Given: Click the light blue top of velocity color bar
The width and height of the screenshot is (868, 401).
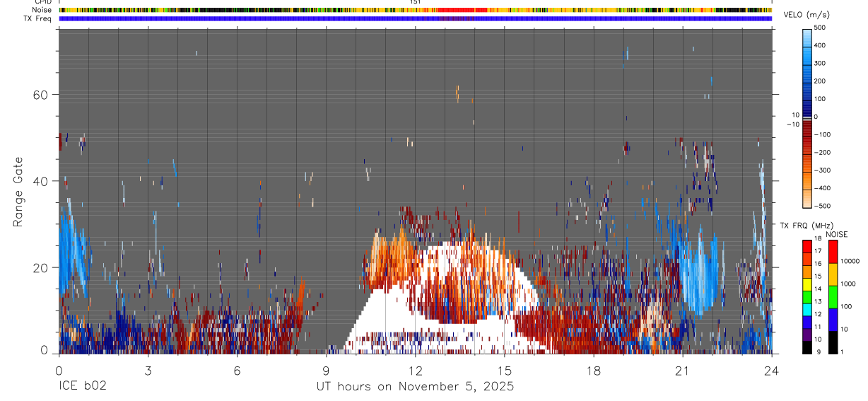Looking at the screenshot, I should click(807, 37).
